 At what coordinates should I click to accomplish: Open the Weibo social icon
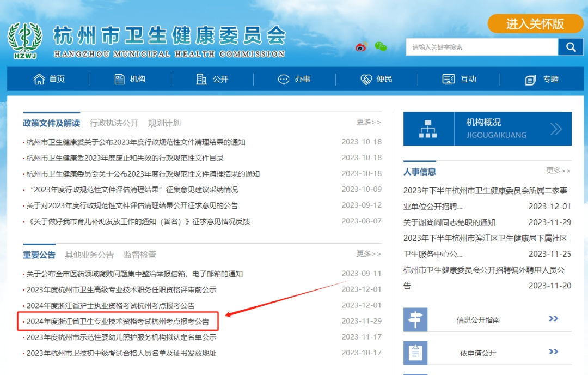(x=361, y=47)
